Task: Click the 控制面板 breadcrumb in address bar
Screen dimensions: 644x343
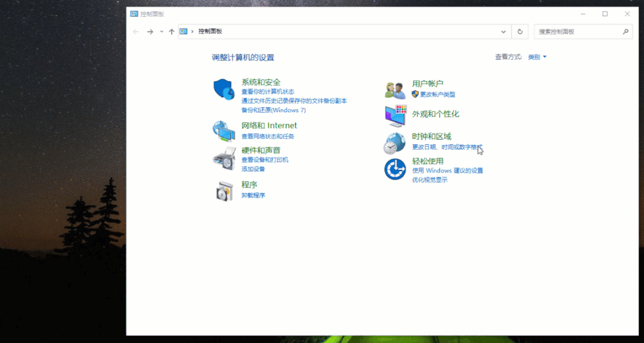Action: click(210, 31)
